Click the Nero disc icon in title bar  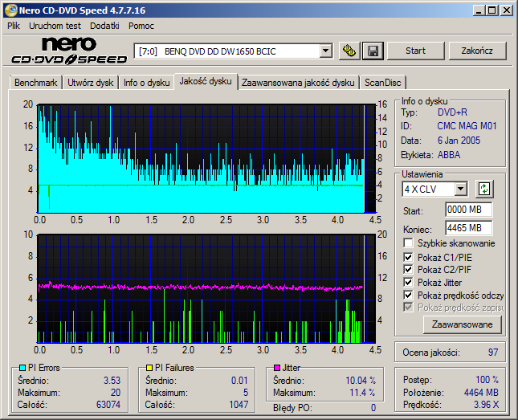[x=11, y=10]
